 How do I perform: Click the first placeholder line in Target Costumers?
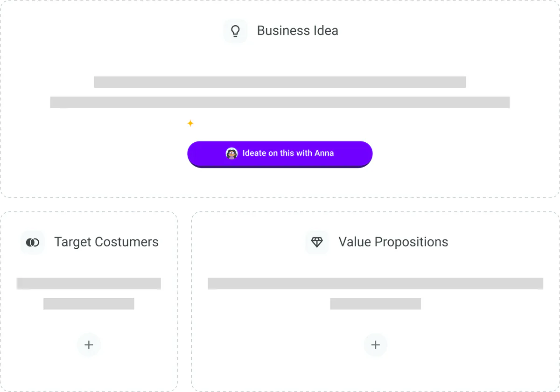(89, 283)
